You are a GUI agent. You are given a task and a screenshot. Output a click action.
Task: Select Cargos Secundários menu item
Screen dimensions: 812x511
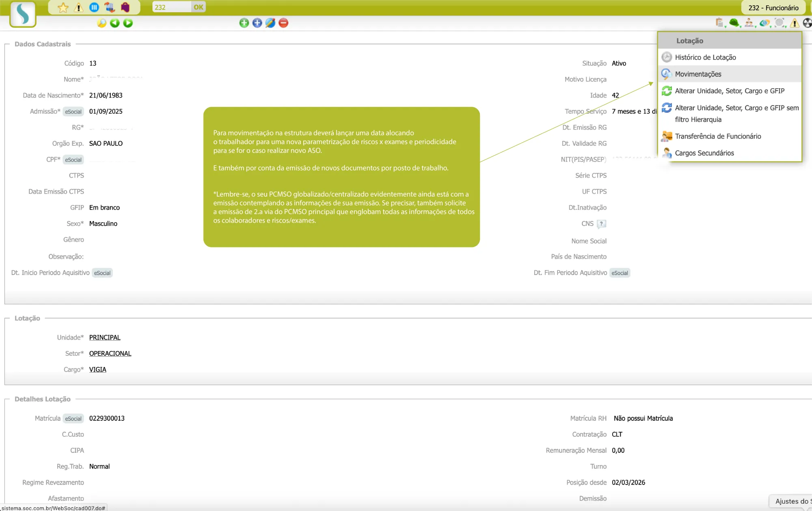pos(704,153)
